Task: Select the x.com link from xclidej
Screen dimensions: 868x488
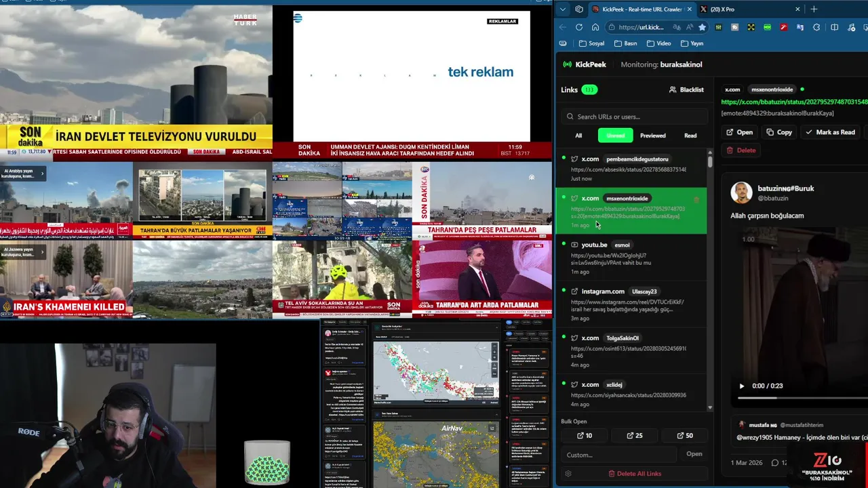Action: (631, 393)
